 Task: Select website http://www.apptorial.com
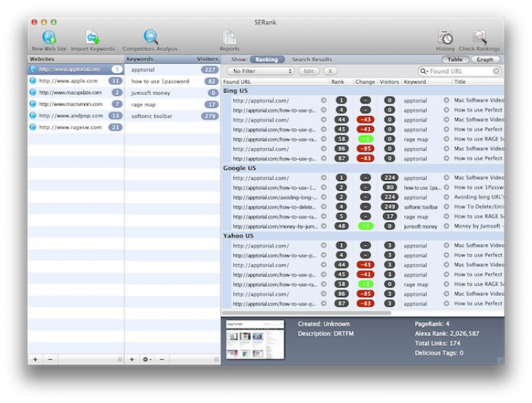[x=76, y=70]
